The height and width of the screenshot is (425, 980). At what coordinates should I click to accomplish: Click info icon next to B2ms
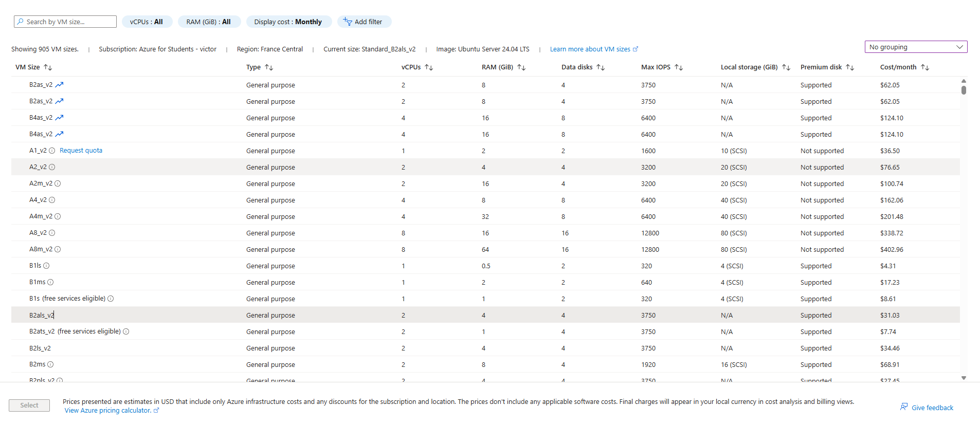[50, 364]
